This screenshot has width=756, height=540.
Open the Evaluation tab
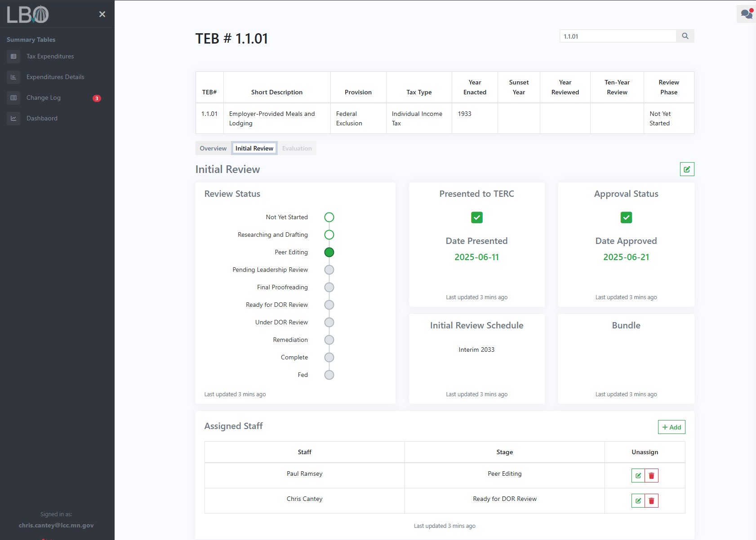point(297,148)
